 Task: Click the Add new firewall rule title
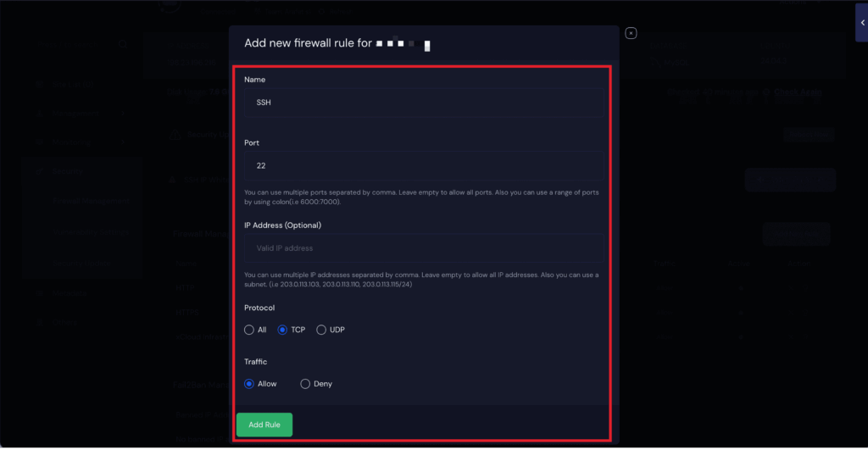click(x=308, y=42)
